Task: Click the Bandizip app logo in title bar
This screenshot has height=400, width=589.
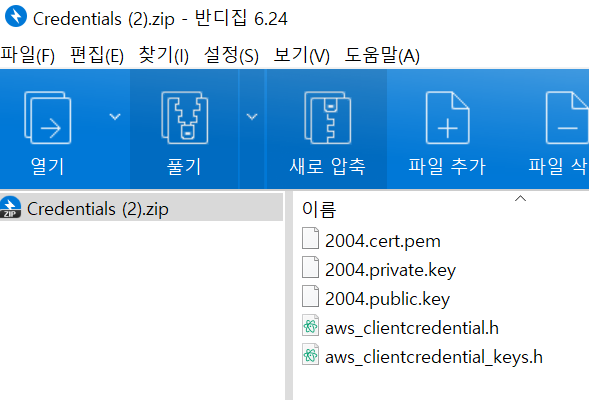Action: pyautogui.click(x=16, y=16)
